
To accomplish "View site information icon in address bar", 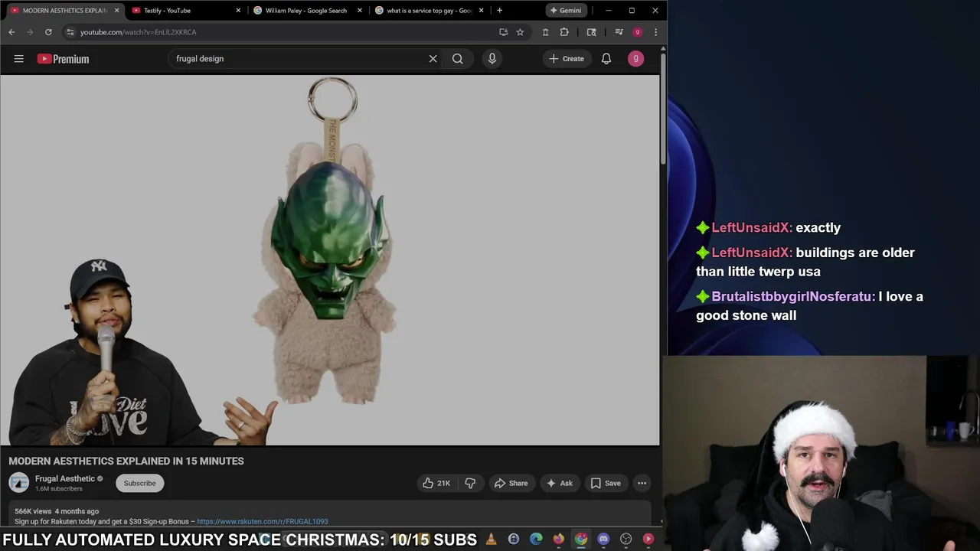I will pos(70,32).
